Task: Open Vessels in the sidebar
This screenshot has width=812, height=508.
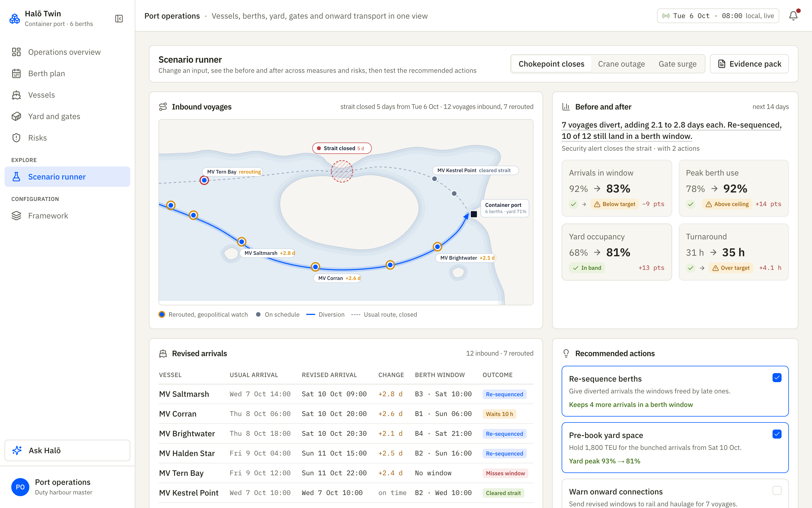Action: coord(67,95)
